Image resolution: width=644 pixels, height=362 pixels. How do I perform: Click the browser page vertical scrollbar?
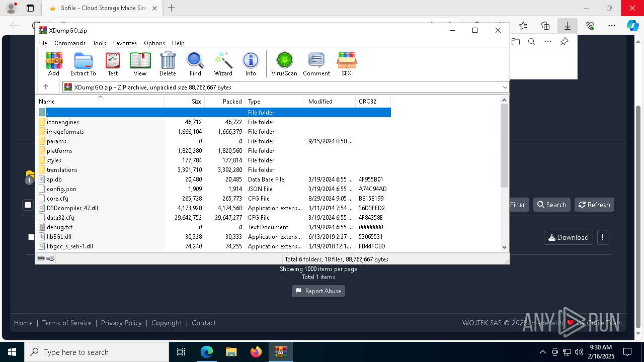point(638,216)
